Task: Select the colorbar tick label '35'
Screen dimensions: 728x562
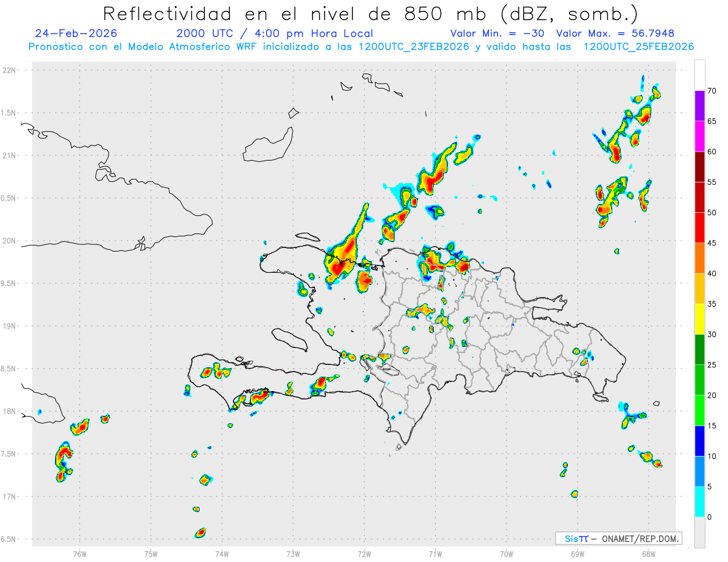Action: coord(713,304)
